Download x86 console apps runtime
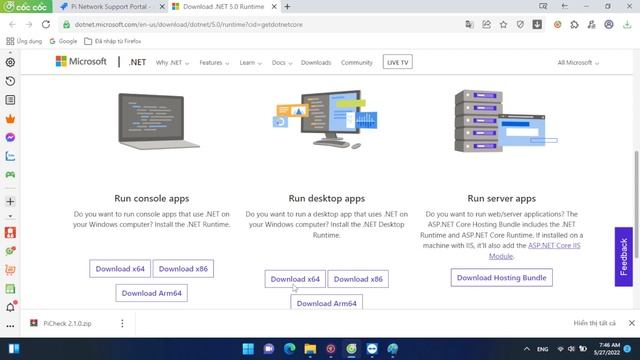The height and width of the screenshot is (360, 640). (183, 269)
